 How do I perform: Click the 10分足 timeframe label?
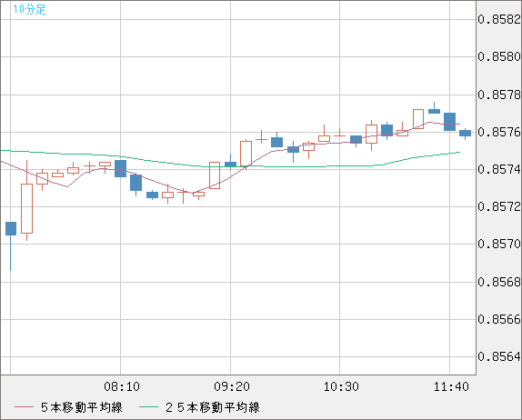point(29,9)
